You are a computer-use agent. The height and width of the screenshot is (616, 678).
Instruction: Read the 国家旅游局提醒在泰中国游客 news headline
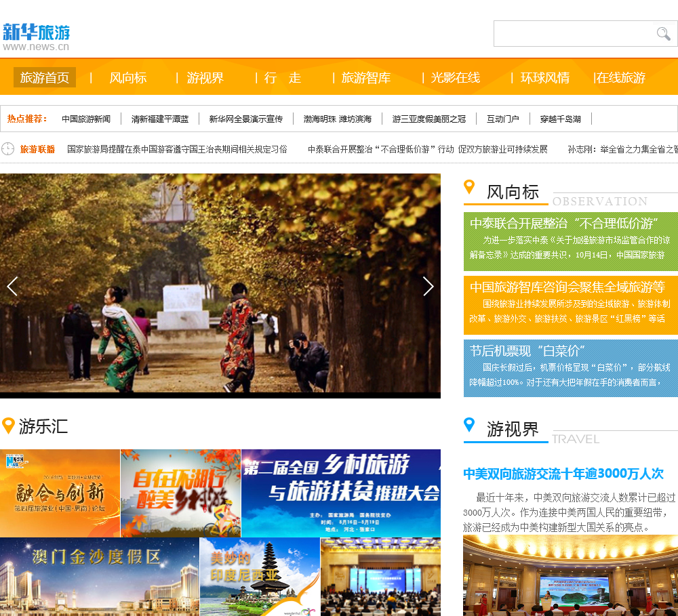pos(177,149)
